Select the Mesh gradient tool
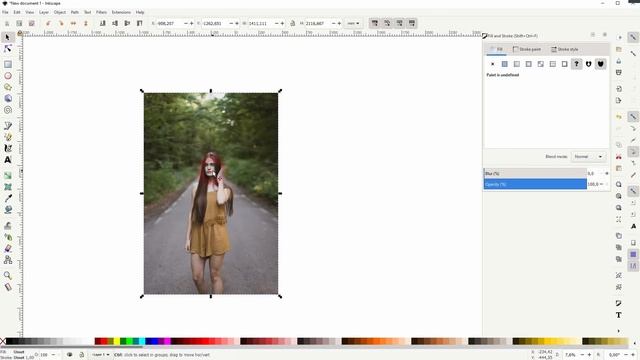 (x=7, y=187)
